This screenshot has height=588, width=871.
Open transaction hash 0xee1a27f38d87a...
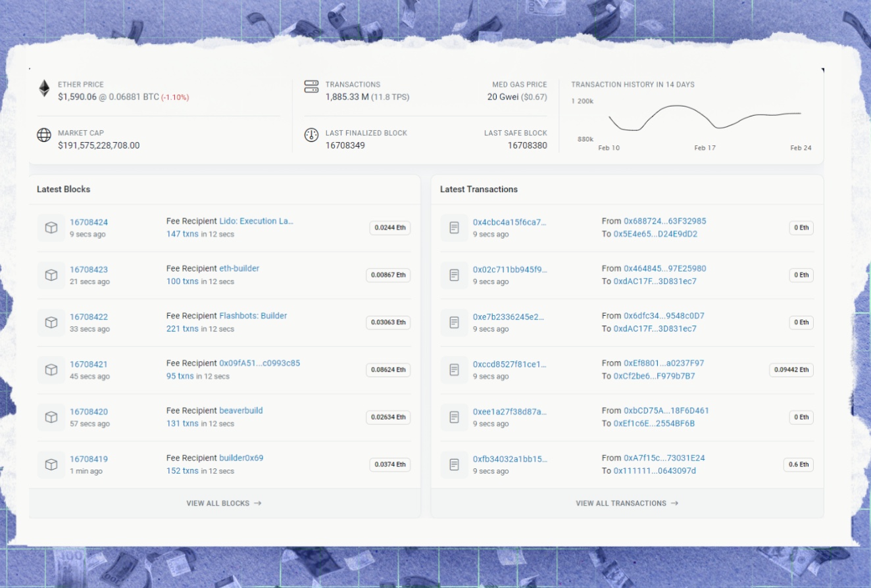[x=510, y=412]
